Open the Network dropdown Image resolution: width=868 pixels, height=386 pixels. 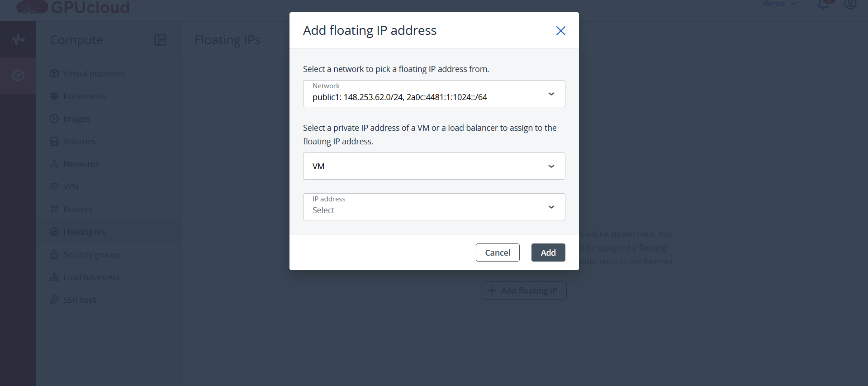(434, 94)
